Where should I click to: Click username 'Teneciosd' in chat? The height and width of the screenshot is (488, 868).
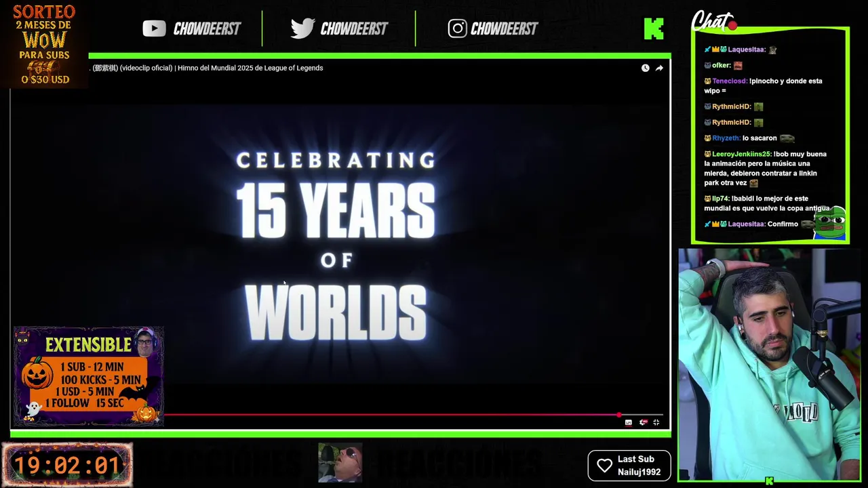click(729, 81)
